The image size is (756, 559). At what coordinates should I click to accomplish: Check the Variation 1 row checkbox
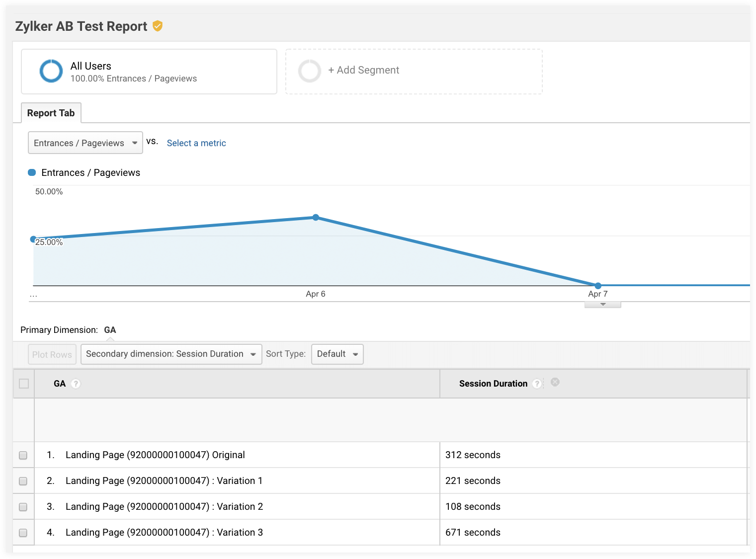click(23, 481)
